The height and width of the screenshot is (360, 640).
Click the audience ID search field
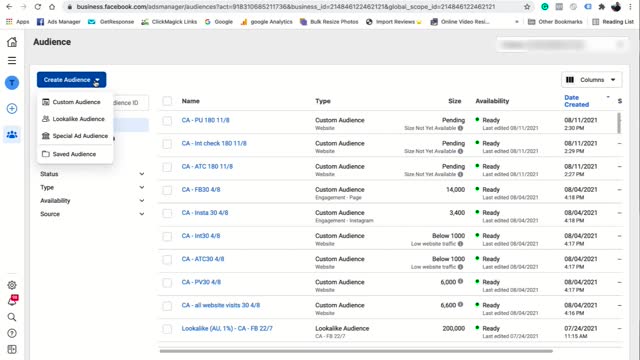point(131,103)
